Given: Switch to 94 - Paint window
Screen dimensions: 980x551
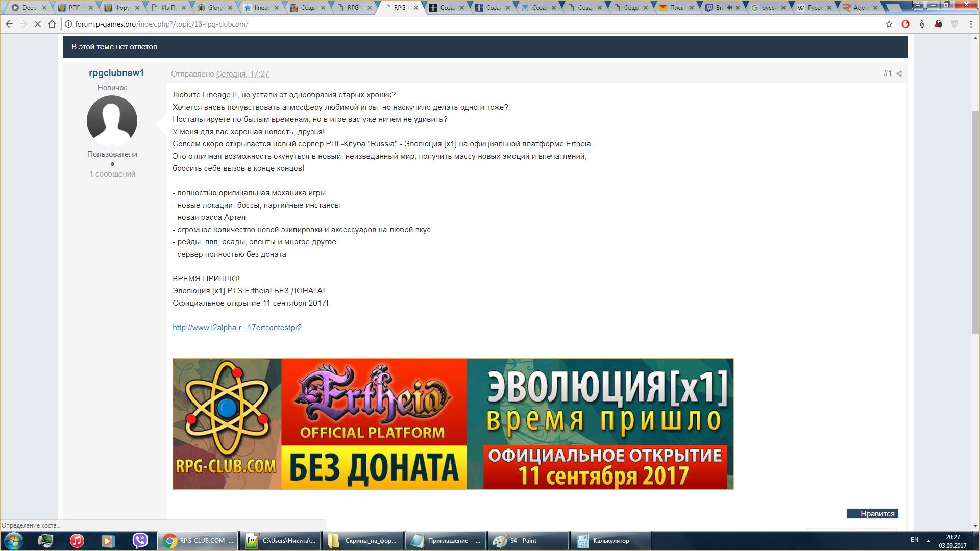Looking at the screenshot, I should (528, 541).
